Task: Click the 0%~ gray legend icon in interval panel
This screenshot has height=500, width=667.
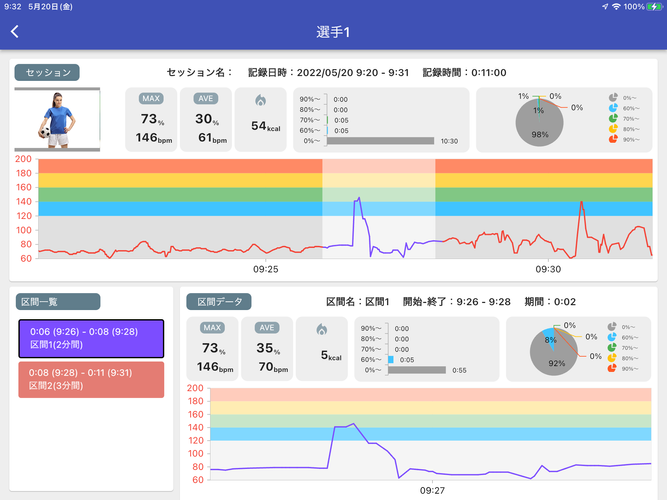Action: point(612,326)
